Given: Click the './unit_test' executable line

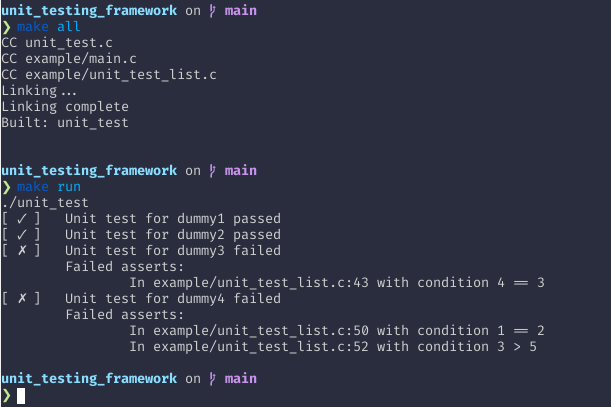Looking at the screenshot, I should (x=41, y=203).
